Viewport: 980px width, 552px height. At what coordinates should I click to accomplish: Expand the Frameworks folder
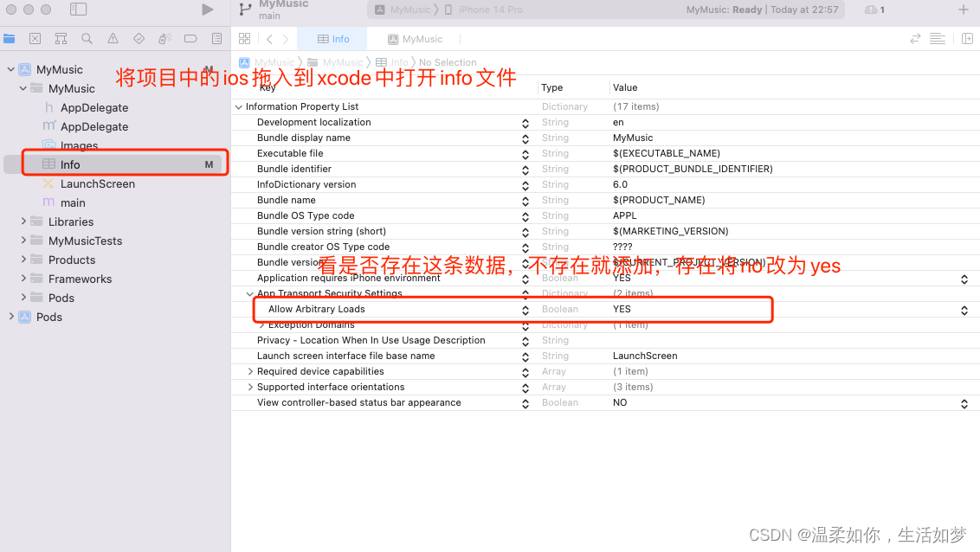click(x=23, y=279)
